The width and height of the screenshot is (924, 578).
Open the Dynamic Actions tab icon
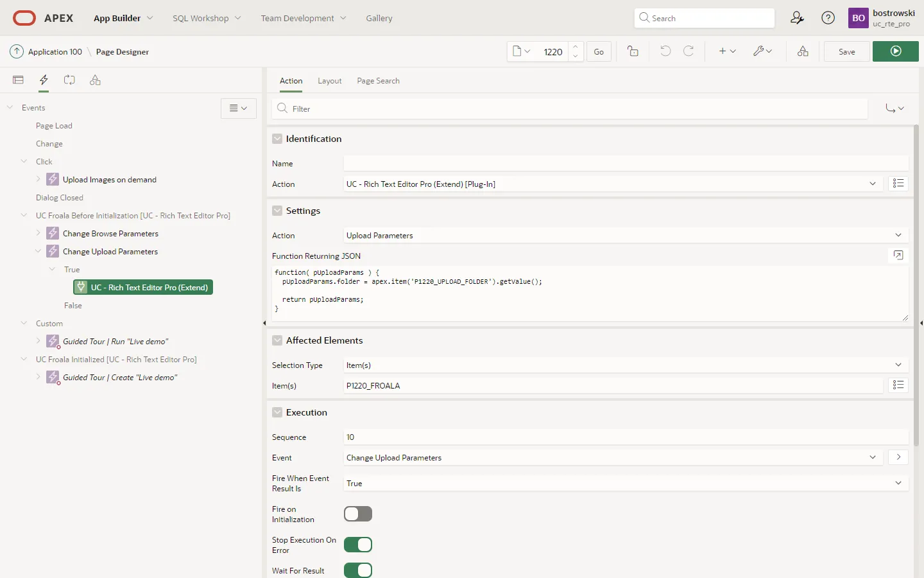[44, 80]
